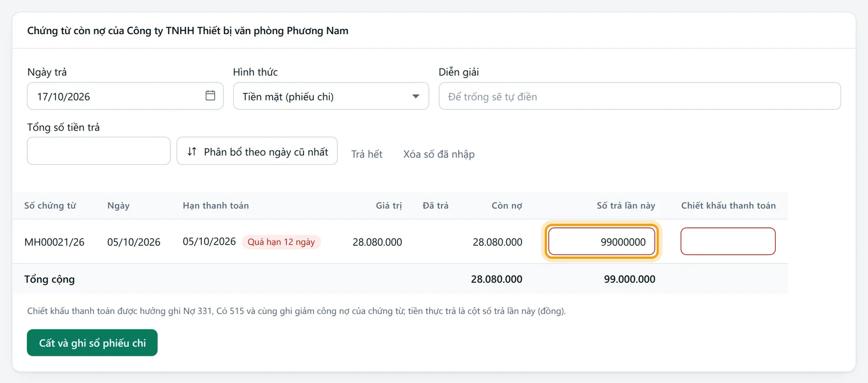Image resolution: width=868 pixels, height=383 pixels.
Task: Open the calendar icon in Ngày trả
Action: click(210, 95)
